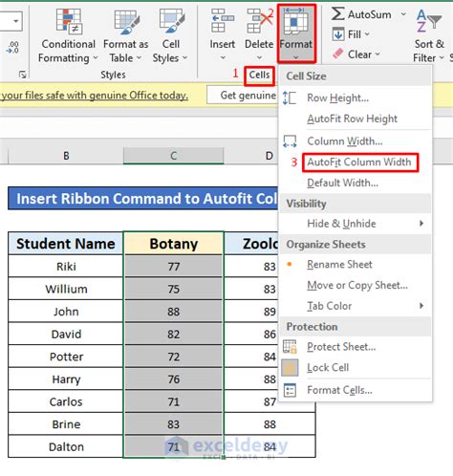Viewport: 453px width, 476px height.
Task: Expand Conditional Formatting dropdown arrow
Action: coord(96,58)
